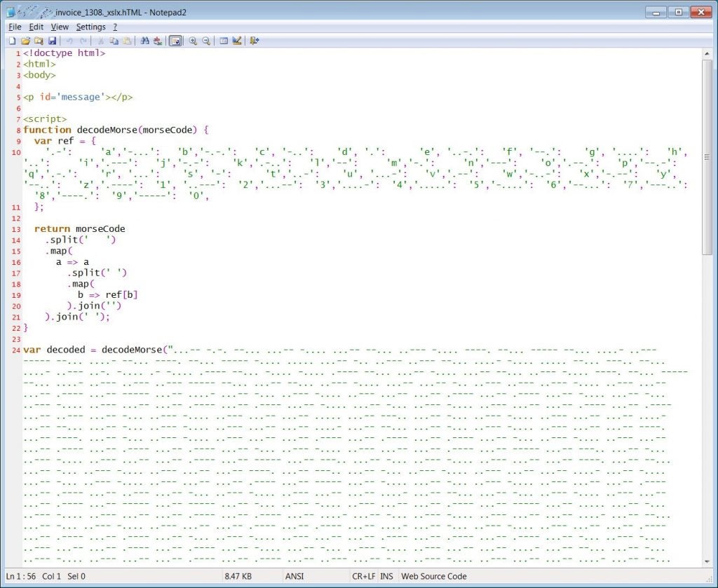Save the invoice_1308 document
Screen dimensions: 718x588
53,41
